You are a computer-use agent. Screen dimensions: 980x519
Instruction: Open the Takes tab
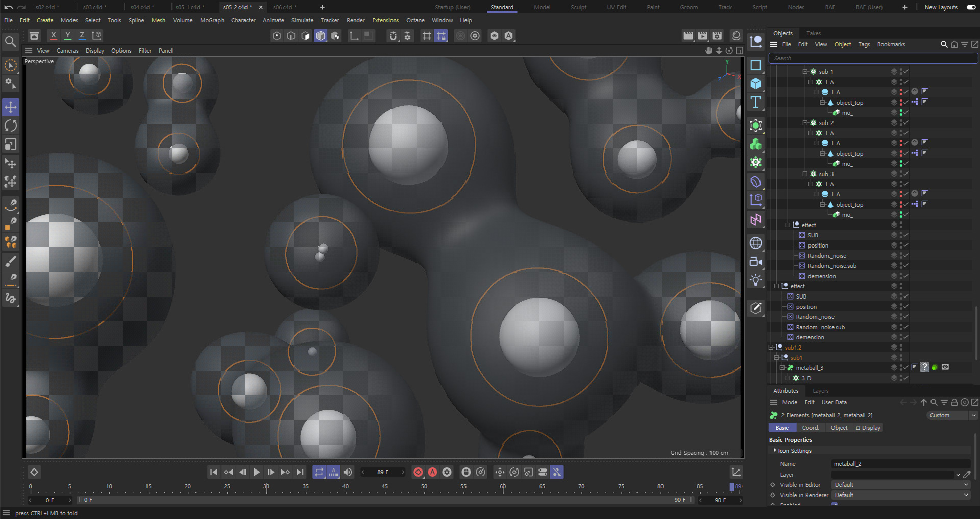pyautogui.click(x=814, y=33)
